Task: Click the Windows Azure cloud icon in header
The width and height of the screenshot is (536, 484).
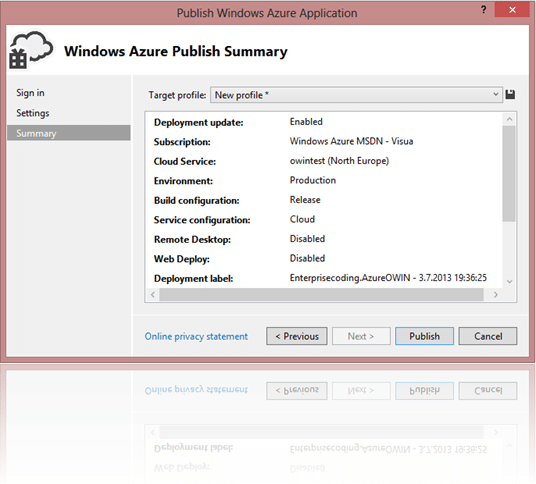Action: click(31, 50)
